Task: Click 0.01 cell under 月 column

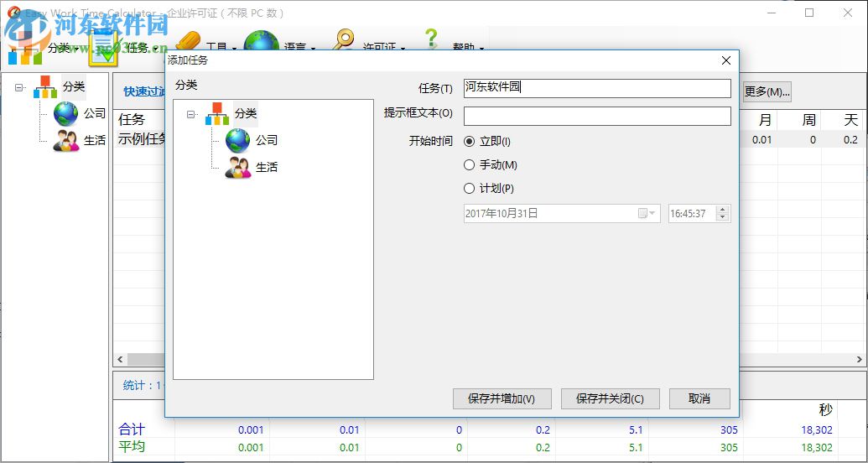Action: click(x=761, y=140)
